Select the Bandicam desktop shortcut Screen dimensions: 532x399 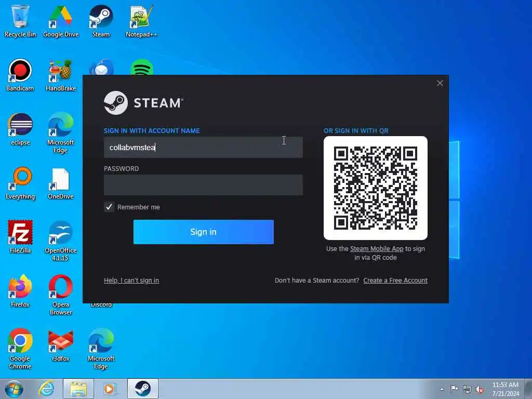[x=20, y=75]
